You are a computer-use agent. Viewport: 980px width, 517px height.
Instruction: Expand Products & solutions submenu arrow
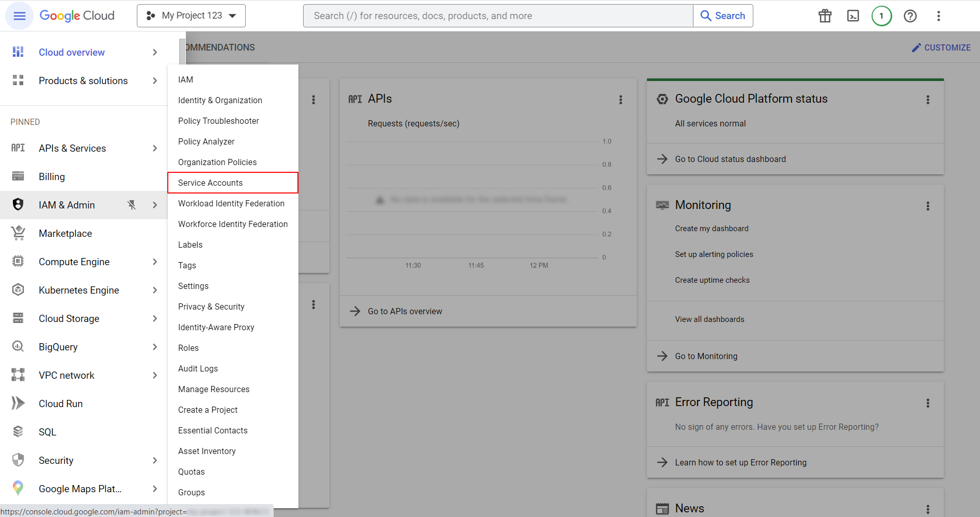tap(155, 80)
